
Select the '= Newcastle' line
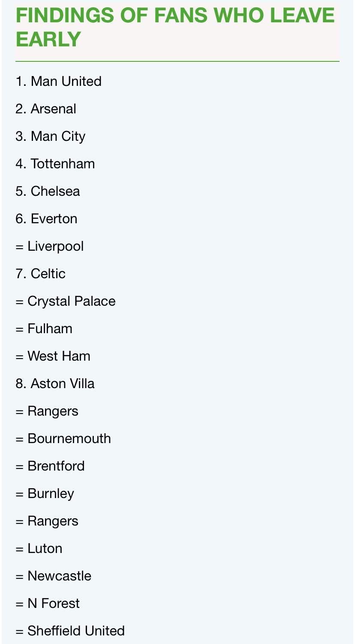pos(54,576)
